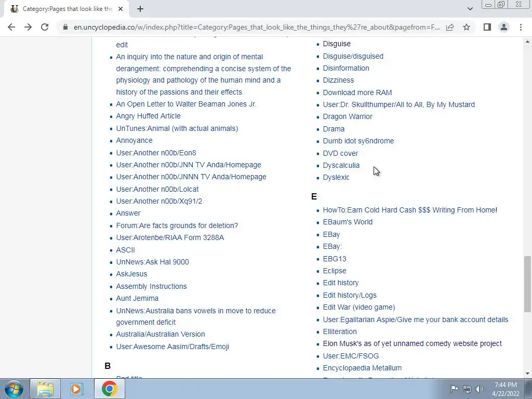The width and height of the screenshot is (532, 399).
Task: Open the Drama article link
Action: pos(334,129)
